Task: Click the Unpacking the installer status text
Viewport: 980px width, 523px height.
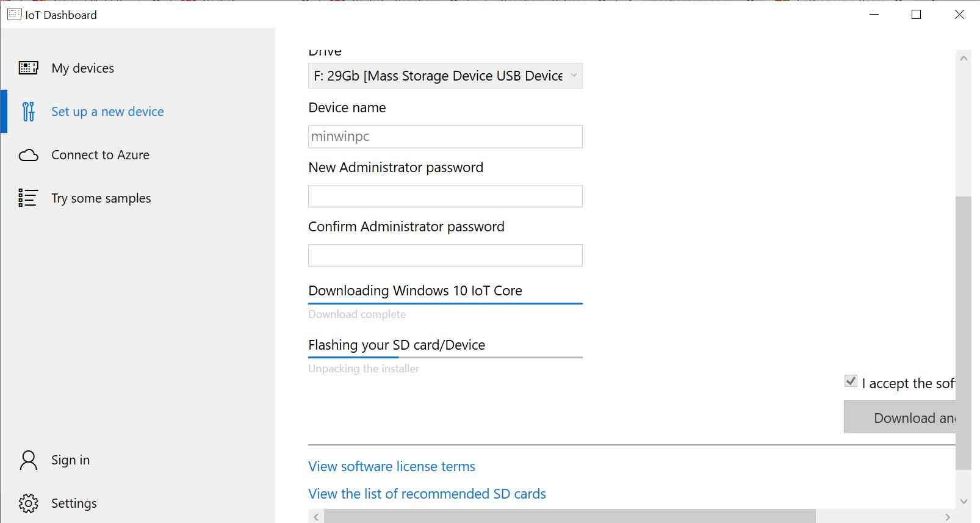Action: [x=364, y=369]
